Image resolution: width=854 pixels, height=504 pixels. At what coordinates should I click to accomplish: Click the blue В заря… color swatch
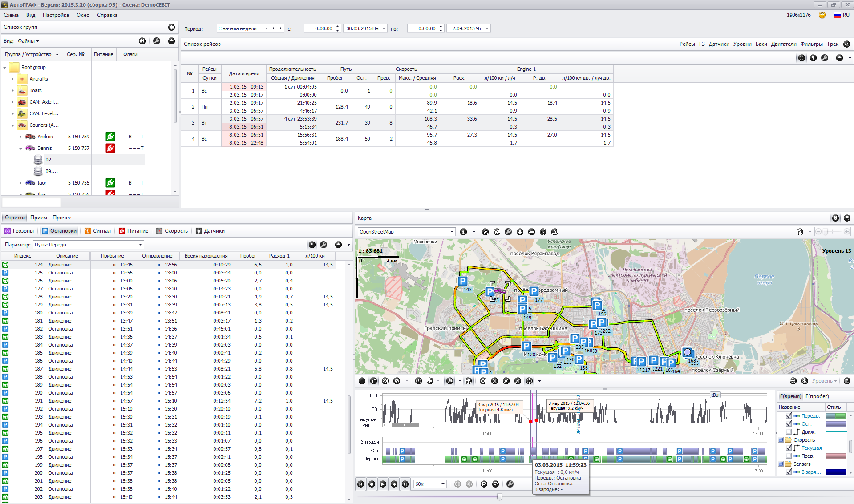(x=836, y=472)
